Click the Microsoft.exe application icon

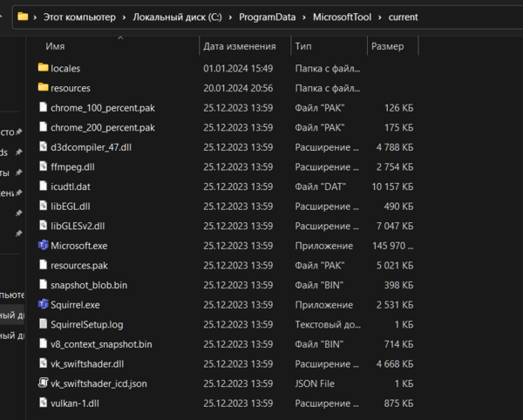pos(43,246)
